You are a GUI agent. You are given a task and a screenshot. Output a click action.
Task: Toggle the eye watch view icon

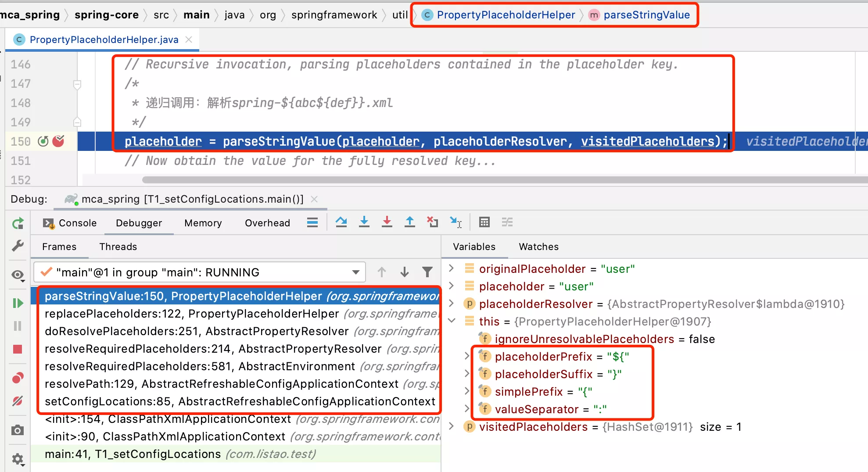click(18, 275)
